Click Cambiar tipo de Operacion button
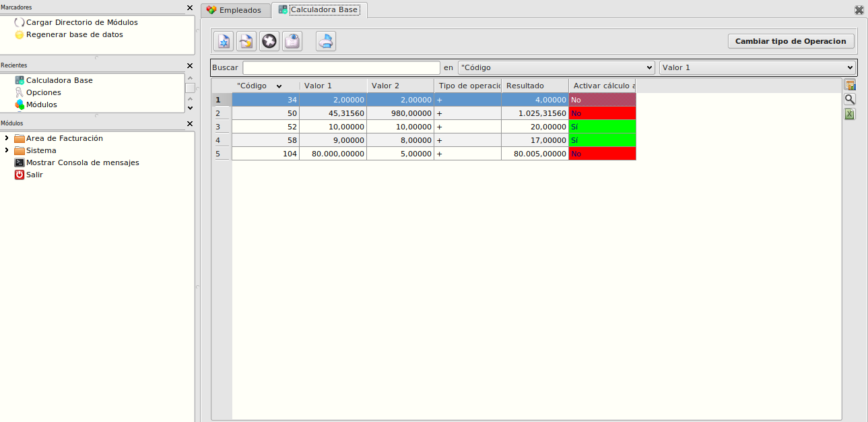Image resolution: width=868 pixels, height=422 pixels. [x=791, y=41]
